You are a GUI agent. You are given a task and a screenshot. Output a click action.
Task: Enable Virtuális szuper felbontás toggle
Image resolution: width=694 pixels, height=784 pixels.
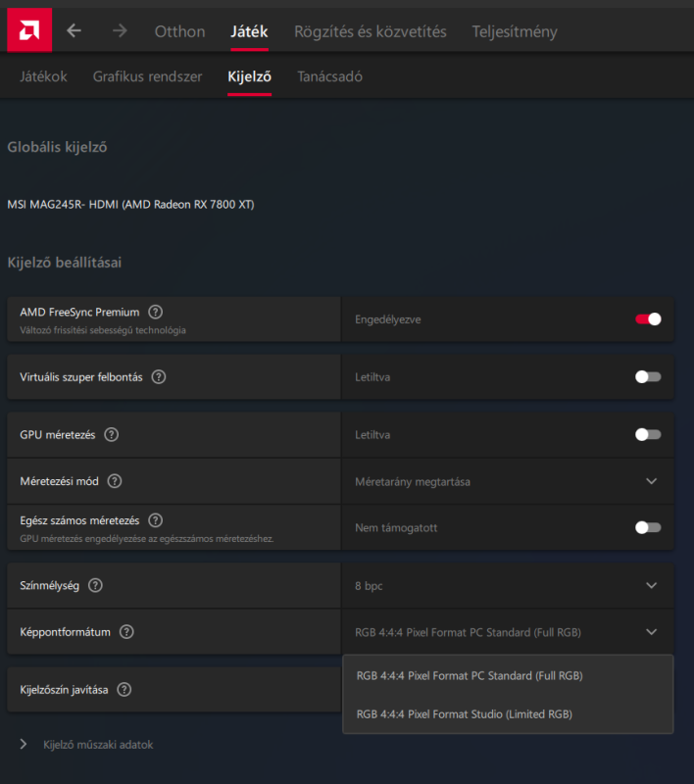[x=648, y=377]
